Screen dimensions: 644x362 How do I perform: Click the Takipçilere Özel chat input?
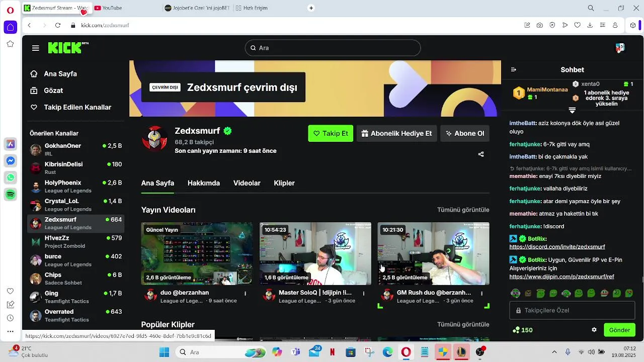(572, 310)
